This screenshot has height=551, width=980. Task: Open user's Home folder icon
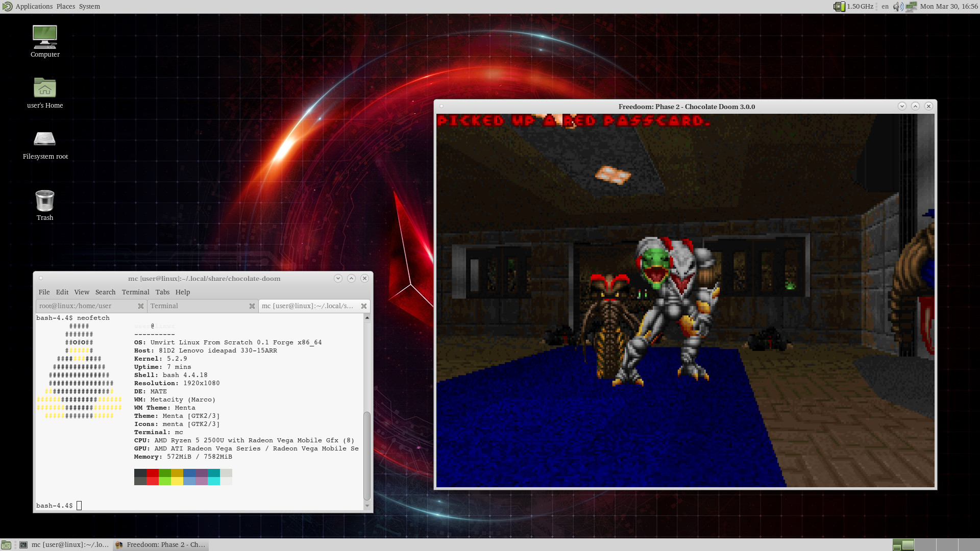[45, 88]
